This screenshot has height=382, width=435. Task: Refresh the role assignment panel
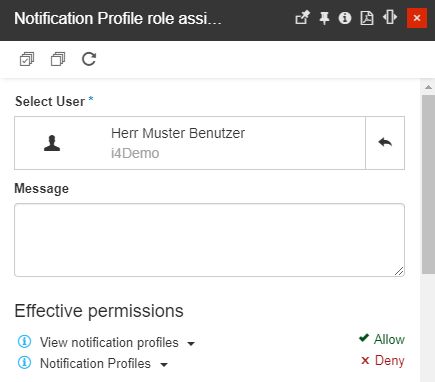click(89, 59)
